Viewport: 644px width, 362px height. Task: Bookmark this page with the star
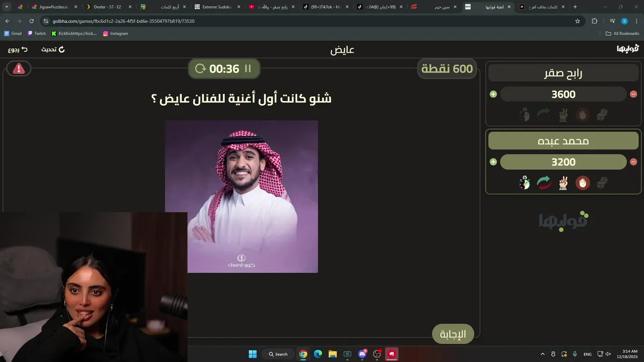[x=578, y=21]
